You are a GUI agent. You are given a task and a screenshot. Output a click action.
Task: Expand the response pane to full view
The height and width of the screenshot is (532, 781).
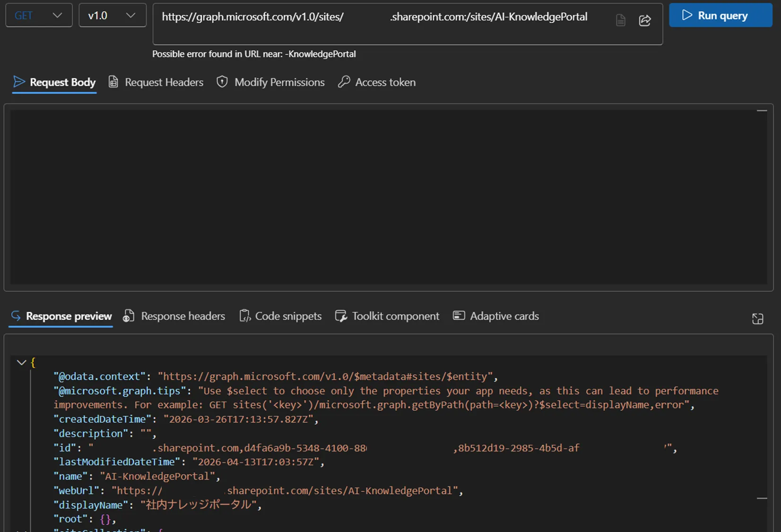pyautogui.click(x=757, y=319)
